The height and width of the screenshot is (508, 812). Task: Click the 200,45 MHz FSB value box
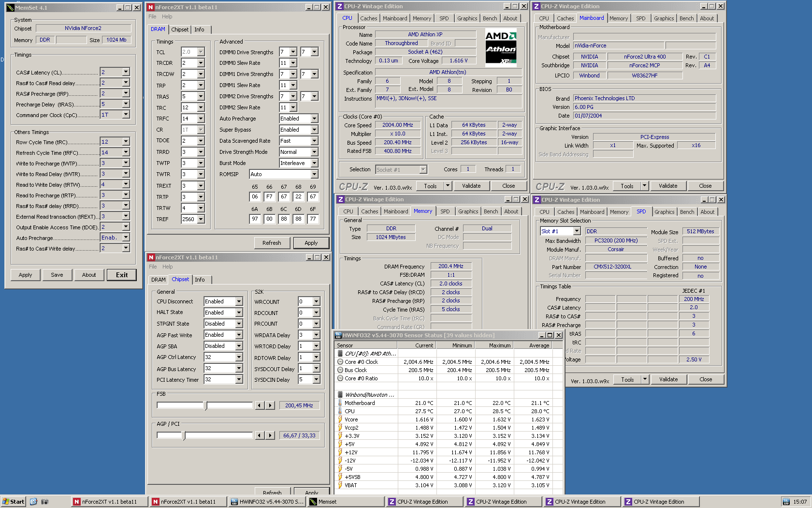pos(299,405)
